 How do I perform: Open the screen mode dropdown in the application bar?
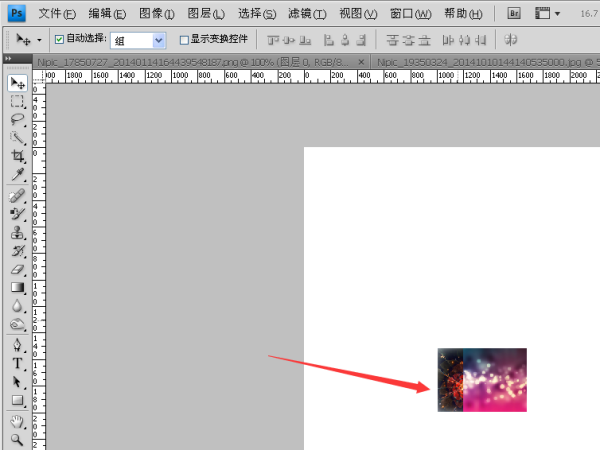548,14
